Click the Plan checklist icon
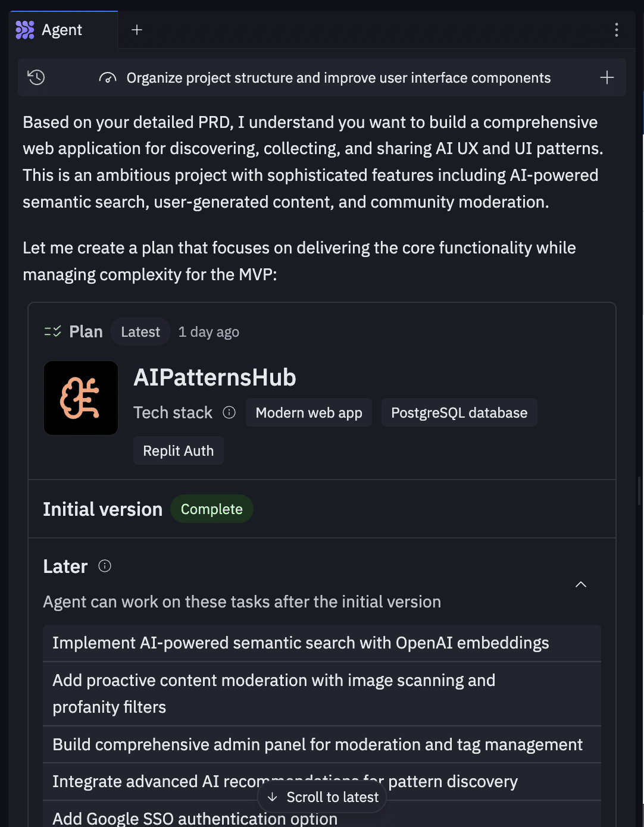 53,331
